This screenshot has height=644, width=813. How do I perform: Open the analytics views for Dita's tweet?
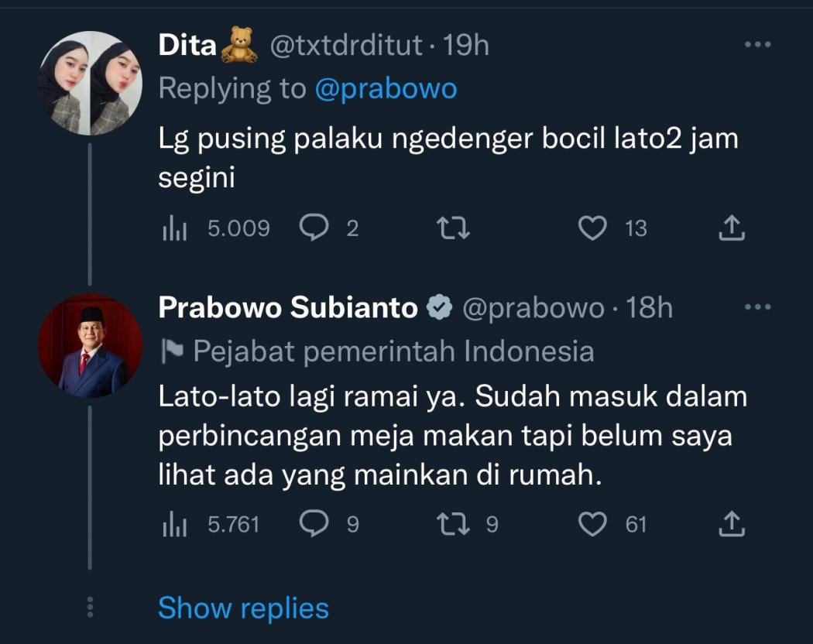click(175, 228)
